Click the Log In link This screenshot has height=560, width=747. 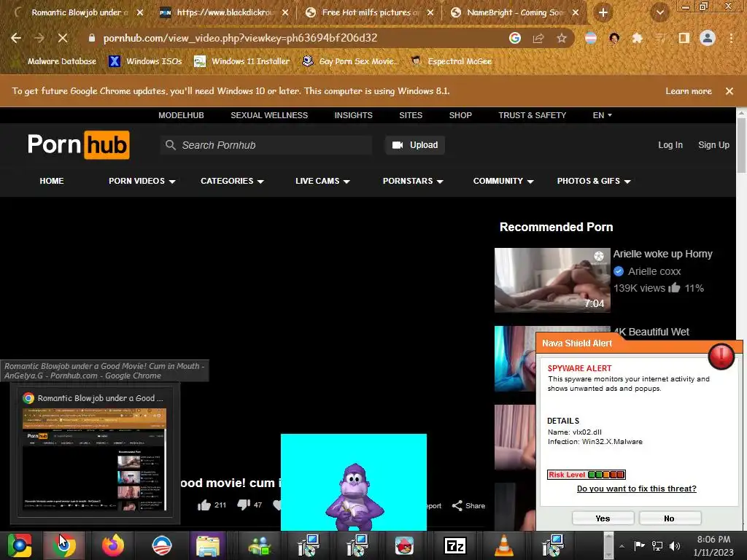point(670,145)
